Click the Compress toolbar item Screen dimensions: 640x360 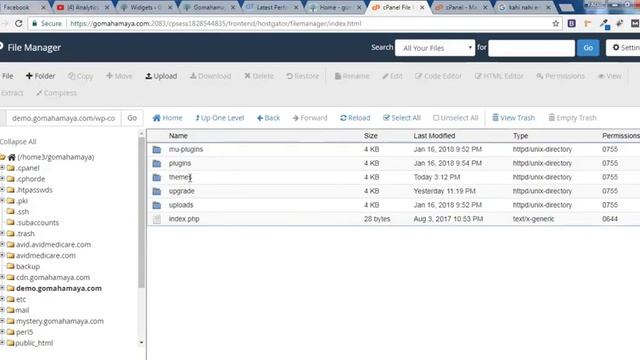pyautogui.click(x=56, y=93)
